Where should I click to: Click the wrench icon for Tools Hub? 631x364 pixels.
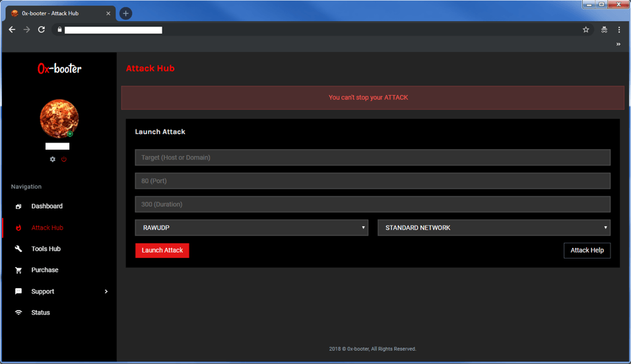click(x=18, y=249)
